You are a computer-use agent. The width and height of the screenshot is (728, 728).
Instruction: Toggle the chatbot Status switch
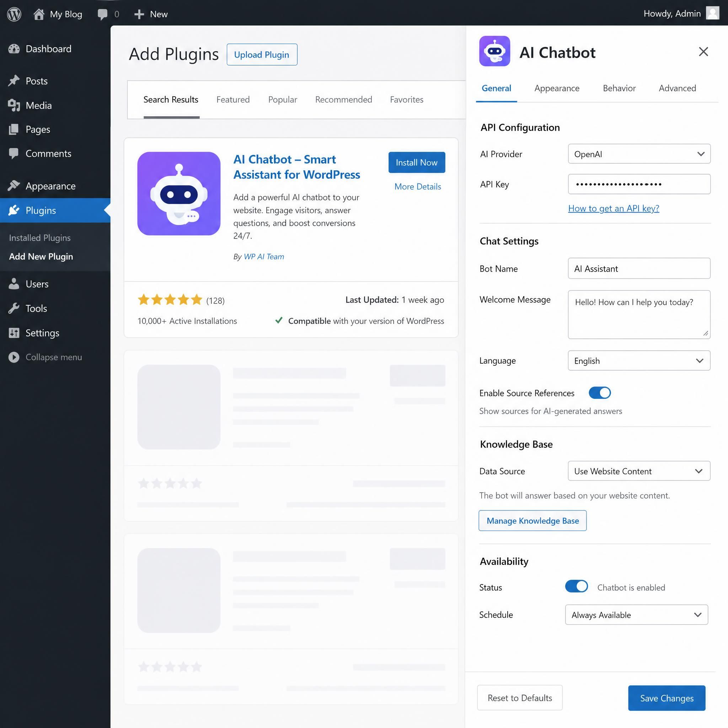coord(576,586)
